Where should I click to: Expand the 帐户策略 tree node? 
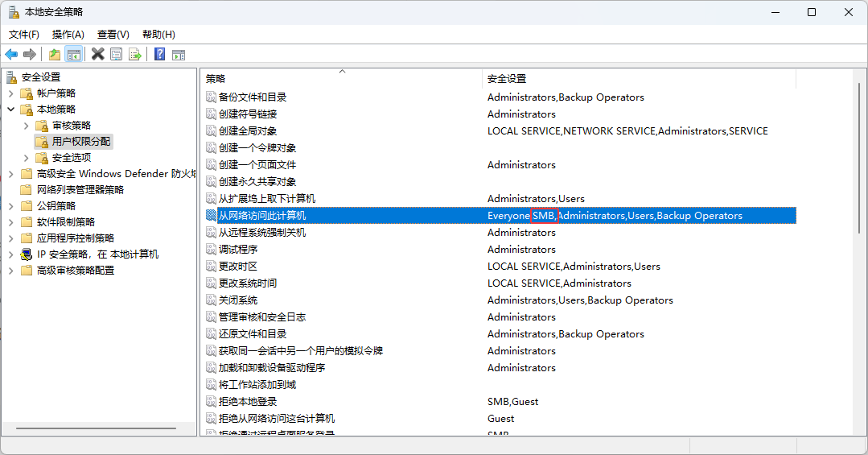point(11,93)
